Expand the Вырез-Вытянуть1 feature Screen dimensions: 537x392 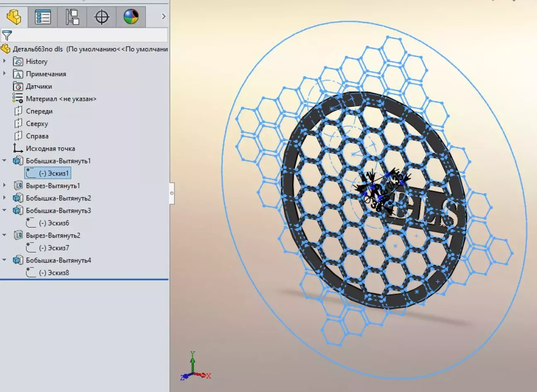coord(5,185)
